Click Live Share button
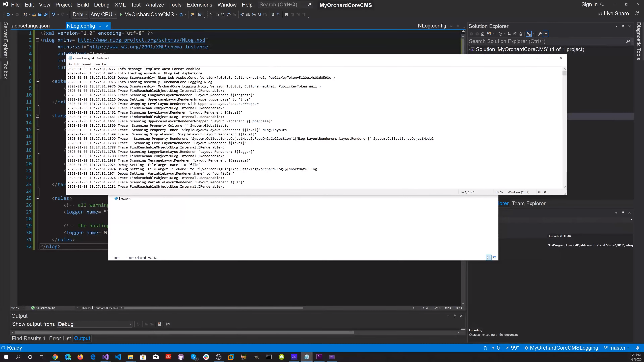 point(614,13)
